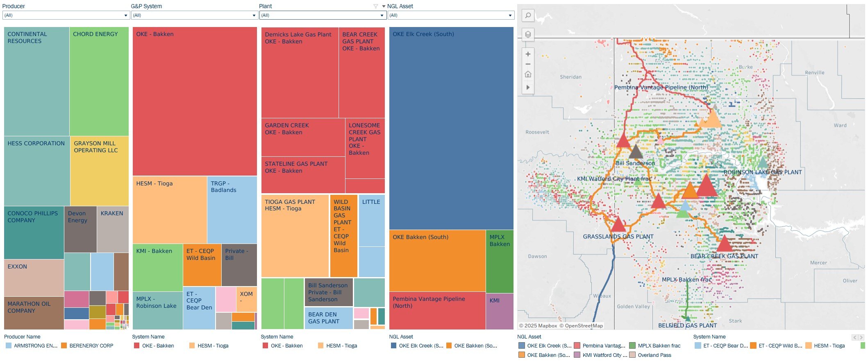Select the Pembina Vantage Pipeline (North) tile
Image resolution: width=868 pixels, height=361 pixels.
pyautogui.click(x=437, y=311)
